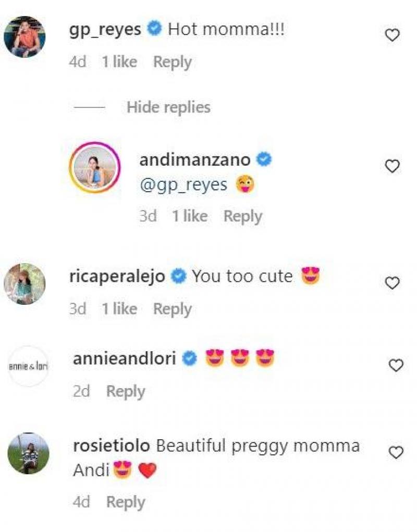The width and height of the screenshot is (417, 532).
Task: Reply to rosietiolo's comment
Action: point(126,502)
